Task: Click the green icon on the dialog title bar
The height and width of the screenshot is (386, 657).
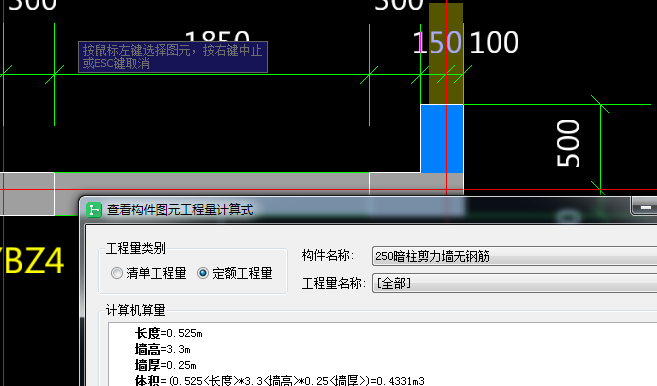Action: click(94, 210)
